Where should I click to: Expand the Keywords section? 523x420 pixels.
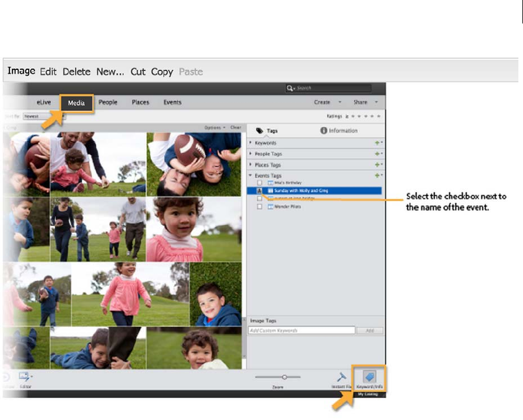pos(250,143)
